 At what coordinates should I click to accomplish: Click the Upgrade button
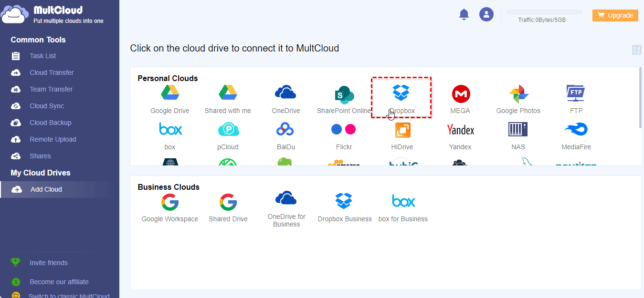[x=615, y=15]
